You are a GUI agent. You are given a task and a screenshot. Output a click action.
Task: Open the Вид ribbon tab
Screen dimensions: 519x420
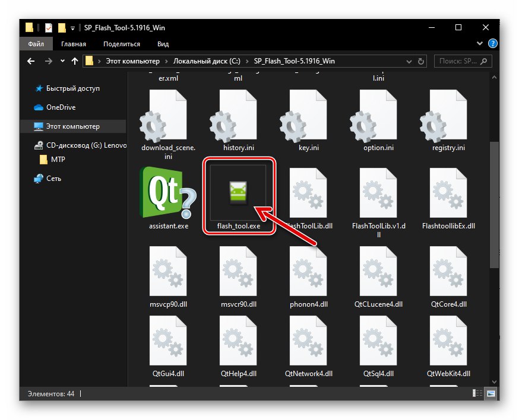click(x=163, y=44)
